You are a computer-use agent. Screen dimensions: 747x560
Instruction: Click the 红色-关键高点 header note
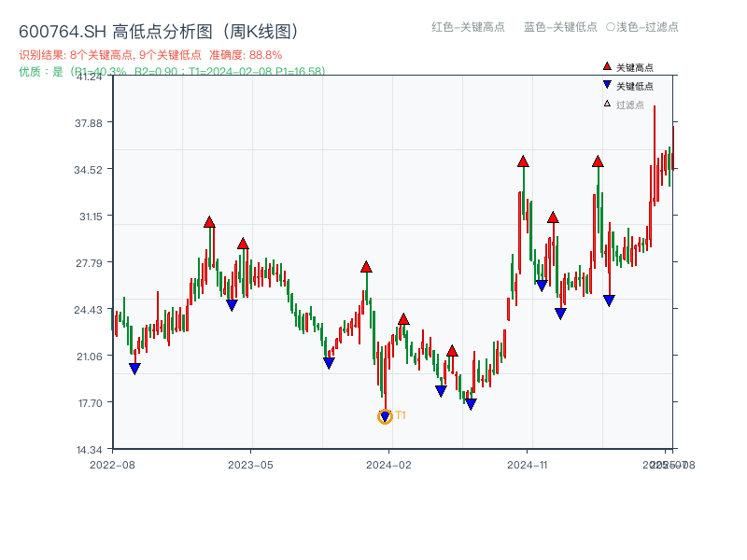(x=468, y=27)
